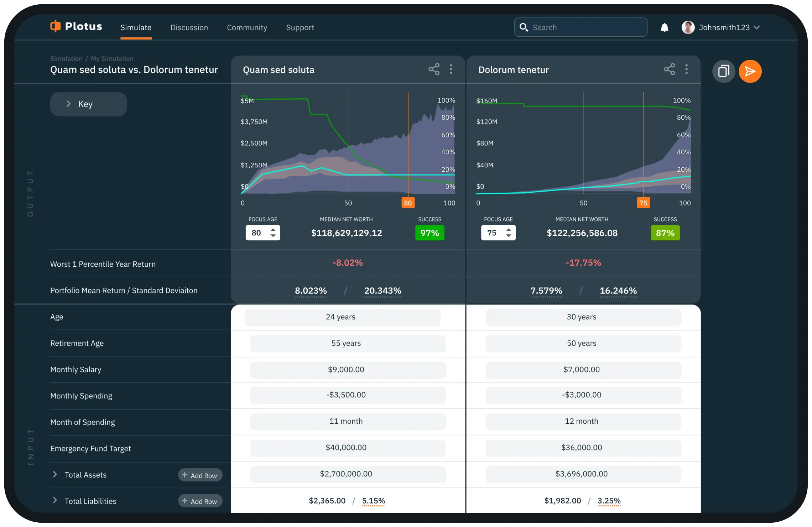Image resolution: width=812 pixels, height=527 pixels.
Task: Expand the Total Liabilities row
Action: 55,501
